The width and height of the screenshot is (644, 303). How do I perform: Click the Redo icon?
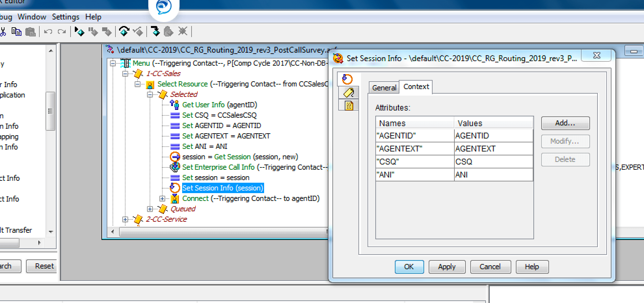point(62,31)
